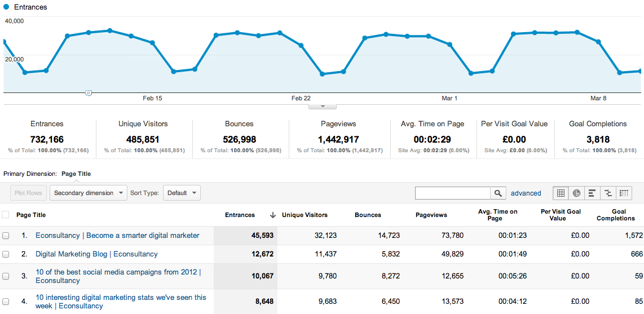Switch to pie chart percentage view
The image size is (644, 314).
576,193
